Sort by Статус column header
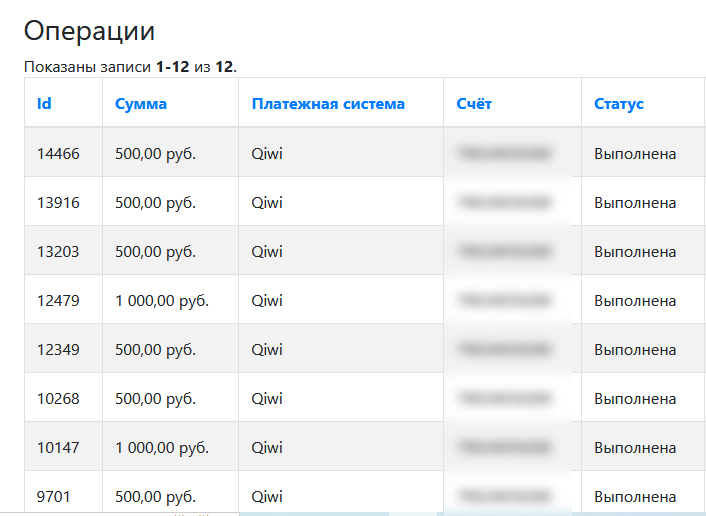Viewport: 706px width, 516px height. click(x=619, y=104)
